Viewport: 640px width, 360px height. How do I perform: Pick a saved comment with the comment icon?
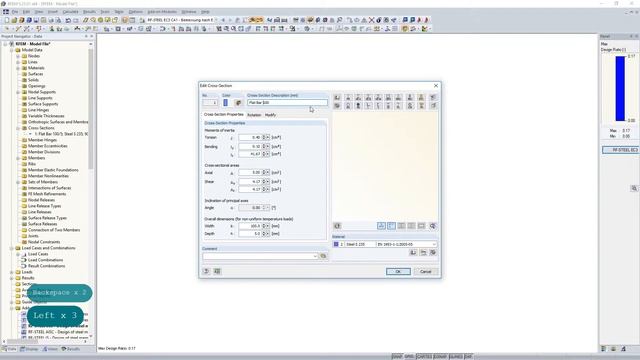coord(323,256)
